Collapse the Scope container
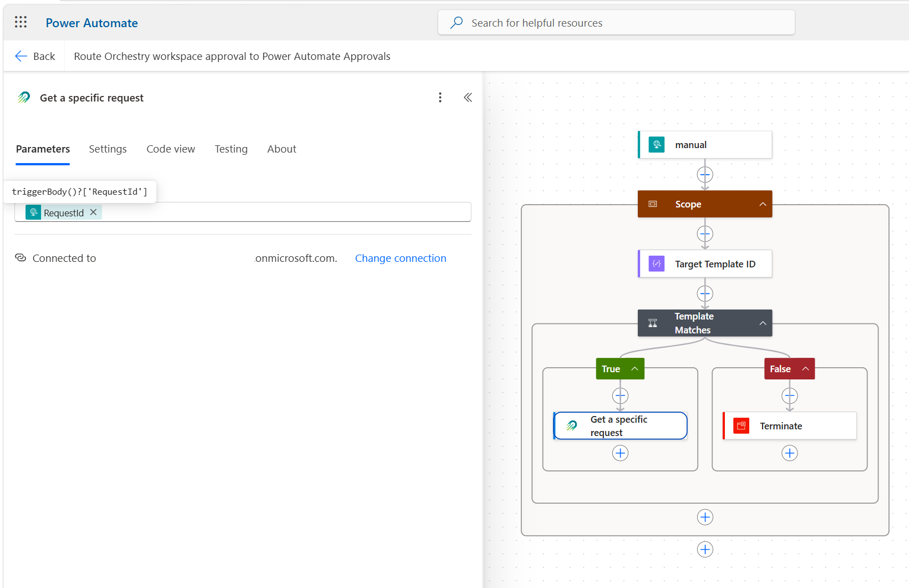 pos(763,204)
